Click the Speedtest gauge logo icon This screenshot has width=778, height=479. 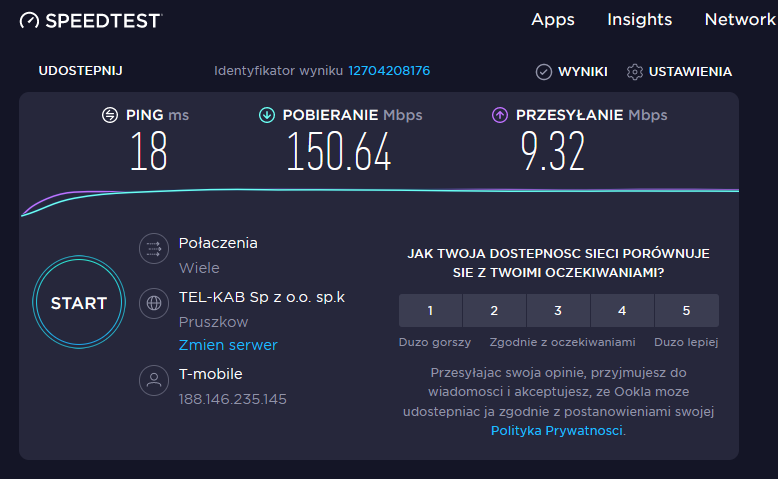click(x=29, y=20)
